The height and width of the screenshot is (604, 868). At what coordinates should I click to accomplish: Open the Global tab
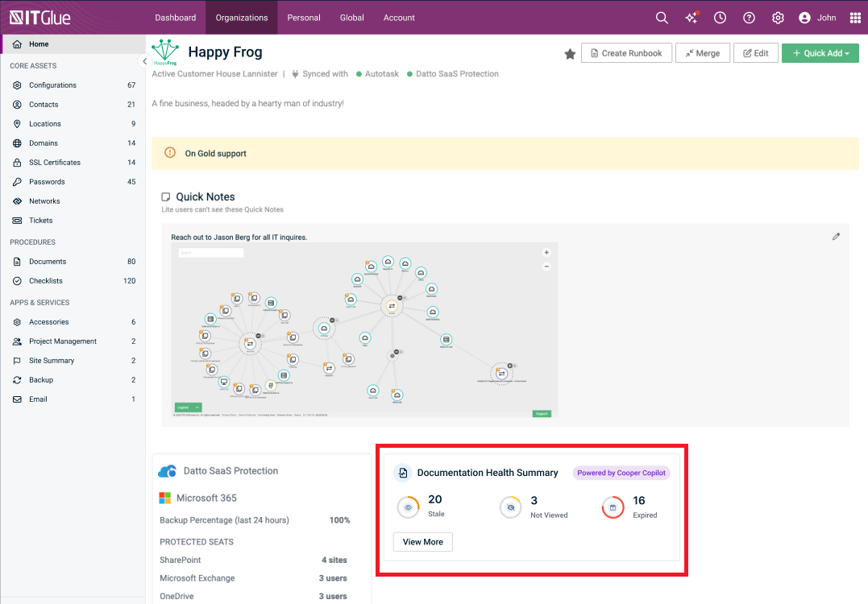[352, 18]
